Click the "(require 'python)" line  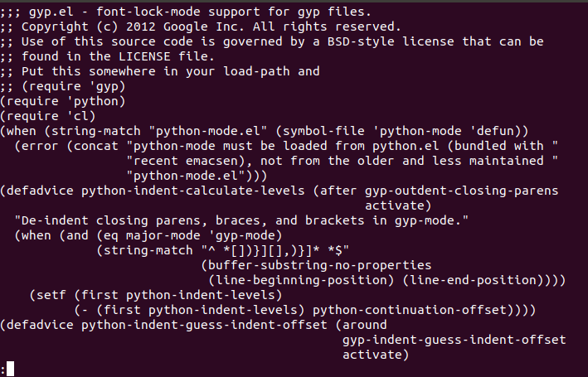click(x=63, y=102)
